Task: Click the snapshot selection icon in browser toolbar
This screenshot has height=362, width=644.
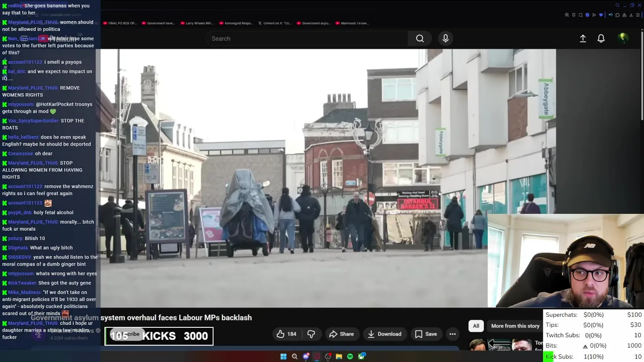Action: click(x=581, y=15)
